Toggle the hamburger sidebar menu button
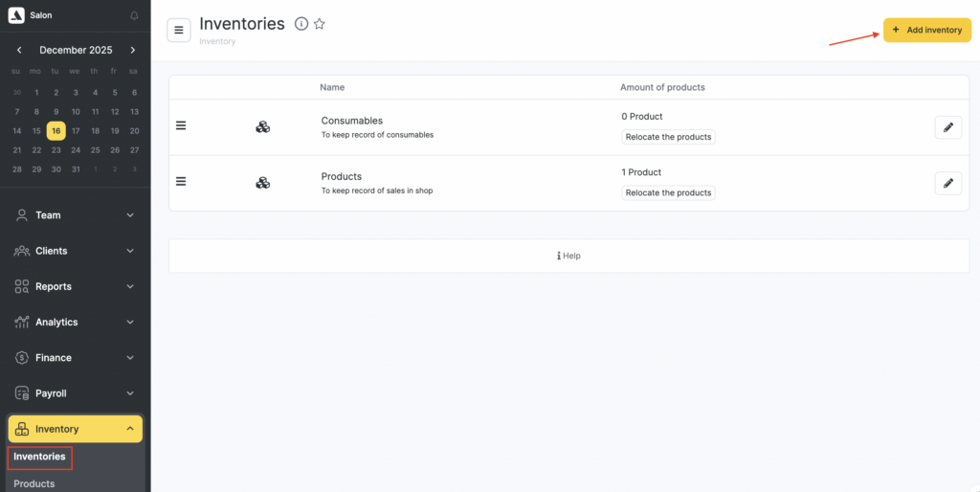Image resolution: width=980 pixels, height=492 pixels. 179,31
